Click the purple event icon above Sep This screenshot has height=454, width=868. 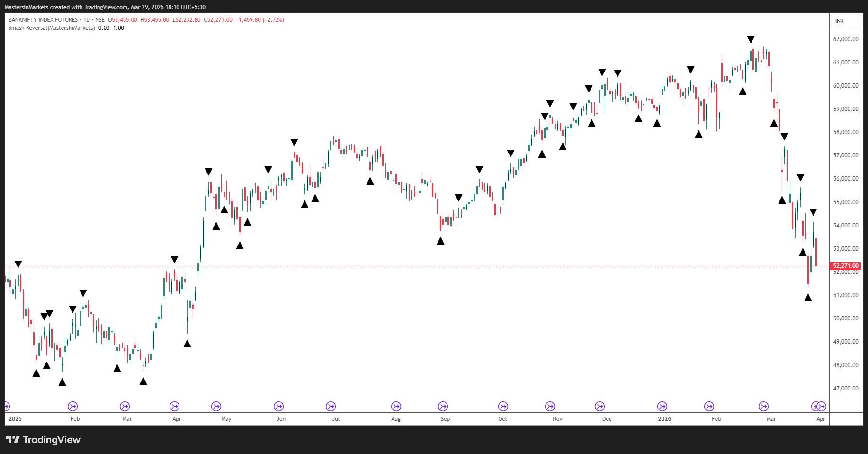coord(443,406)
